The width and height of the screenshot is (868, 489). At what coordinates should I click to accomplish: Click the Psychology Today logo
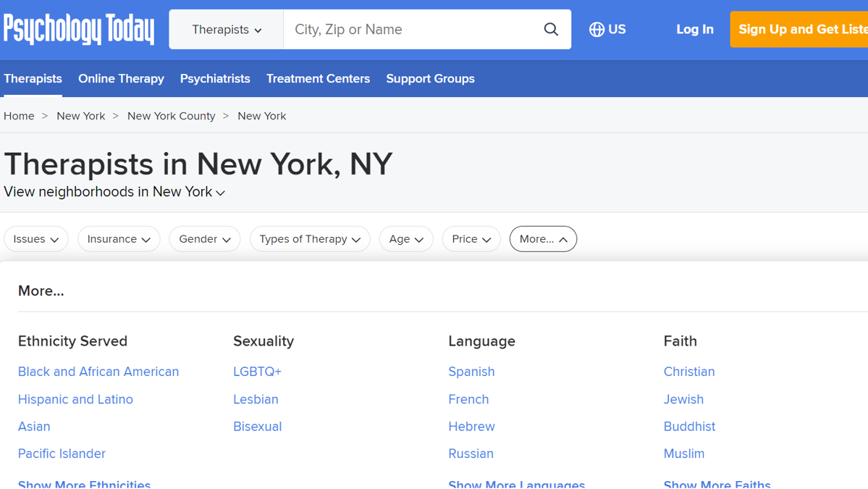(x=79, y=30)
